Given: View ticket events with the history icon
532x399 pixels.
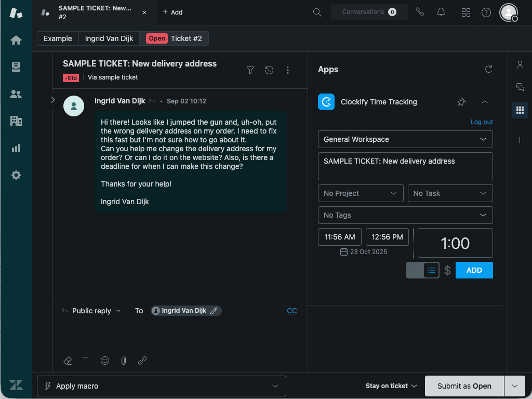Looking at the screenshot, I should point(269,70).
